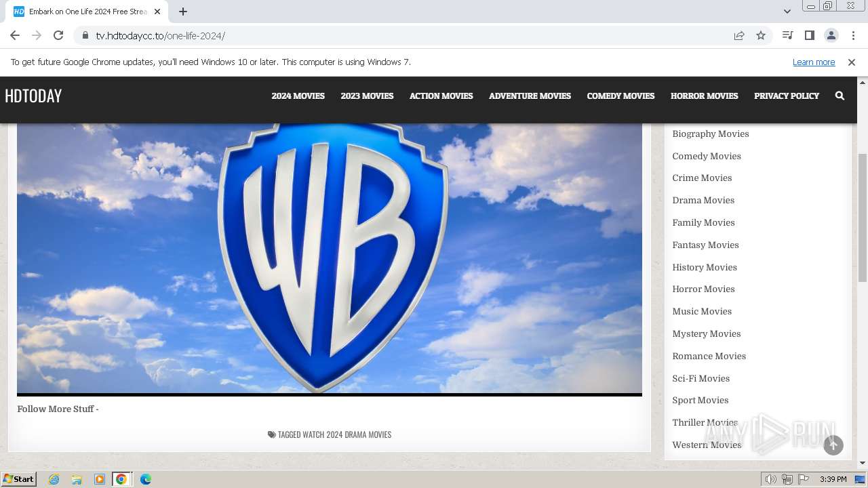Reload the current page
The image size is (868, 488).
pos(58,35)
